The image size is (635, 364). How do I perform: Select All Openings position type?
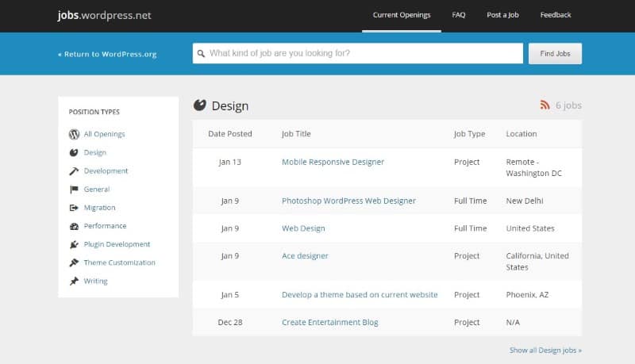point(104,134)
